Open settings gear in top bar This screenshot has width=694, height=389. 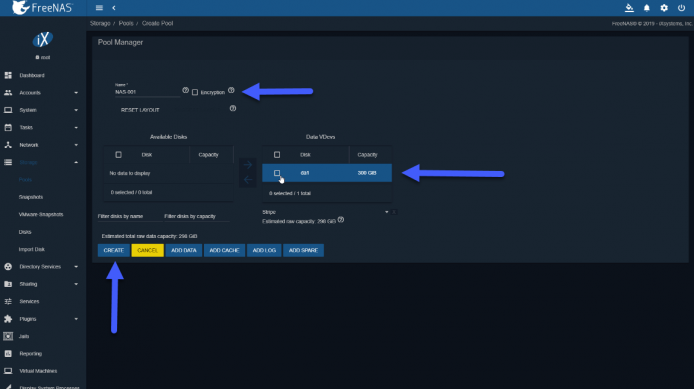tap(664, 8)
